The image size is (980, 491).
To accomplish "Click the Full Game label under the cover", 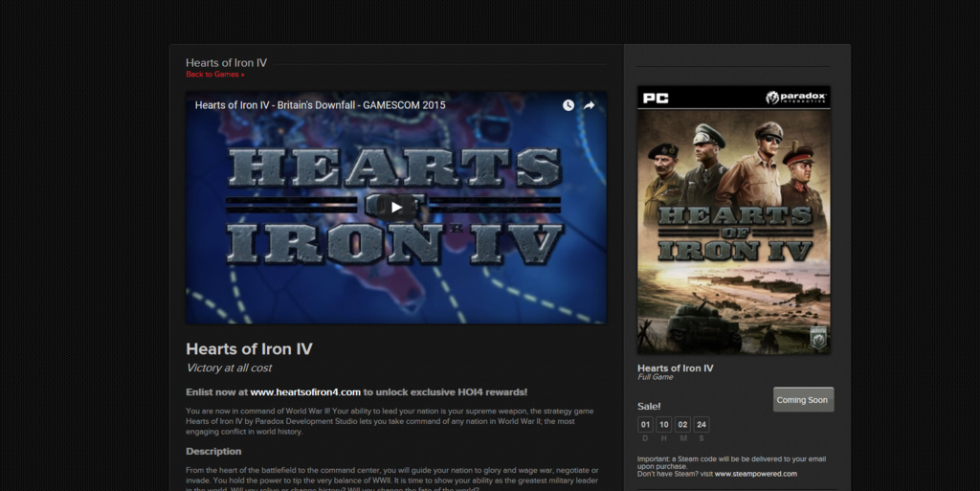I will coord(656,377).
